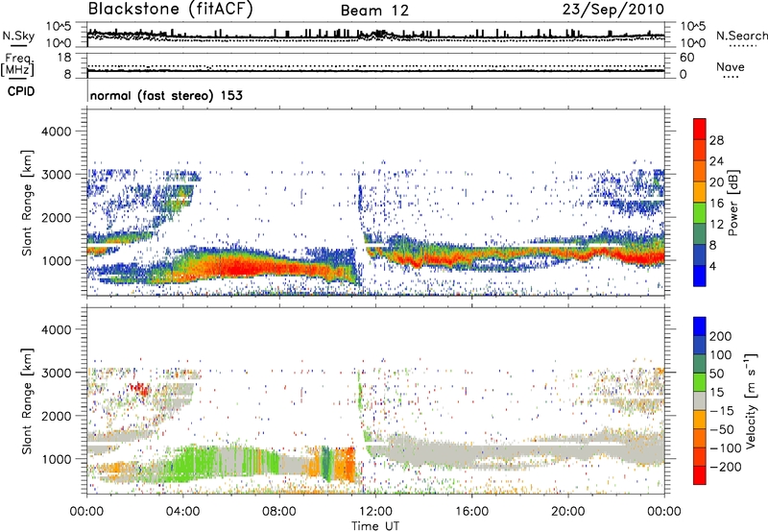Click the '60' Nave axis value
Screen dimensions: 768x532
pyautogui.click(x=686, y=58)
